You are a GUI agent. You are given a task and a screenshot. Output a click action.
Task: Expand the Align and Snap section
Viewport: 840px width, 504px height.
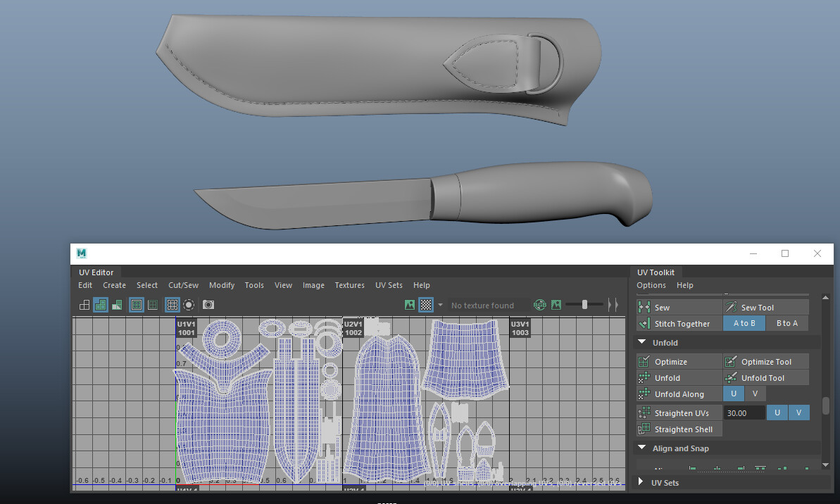679,448
